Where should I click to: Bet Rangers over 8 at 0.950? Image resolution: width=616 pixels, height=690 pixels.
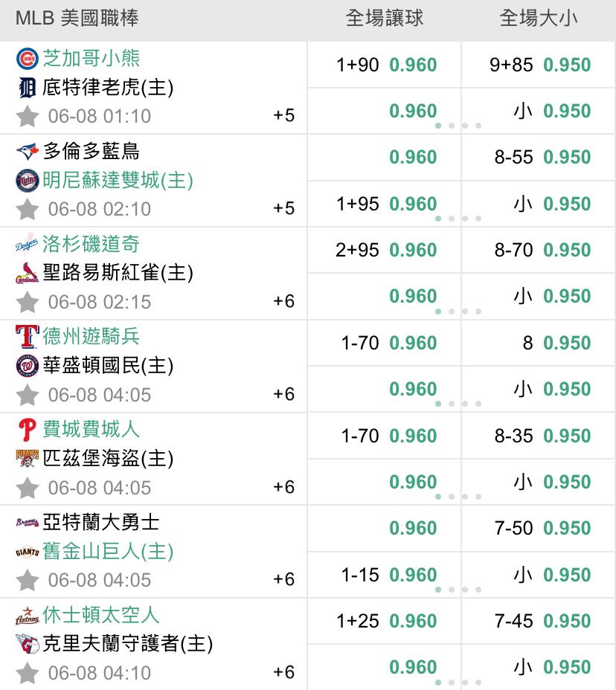[x=567, y=343]
